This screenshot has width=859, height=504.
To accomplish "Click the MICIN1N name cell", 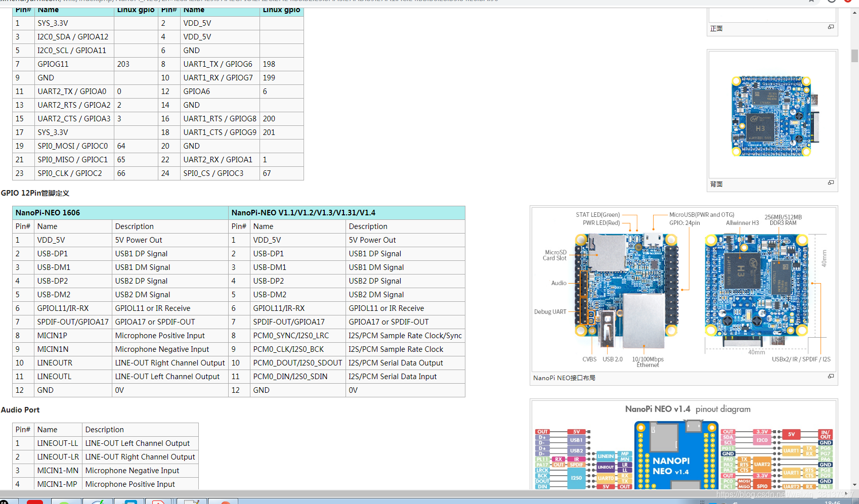I will (73, 349).
